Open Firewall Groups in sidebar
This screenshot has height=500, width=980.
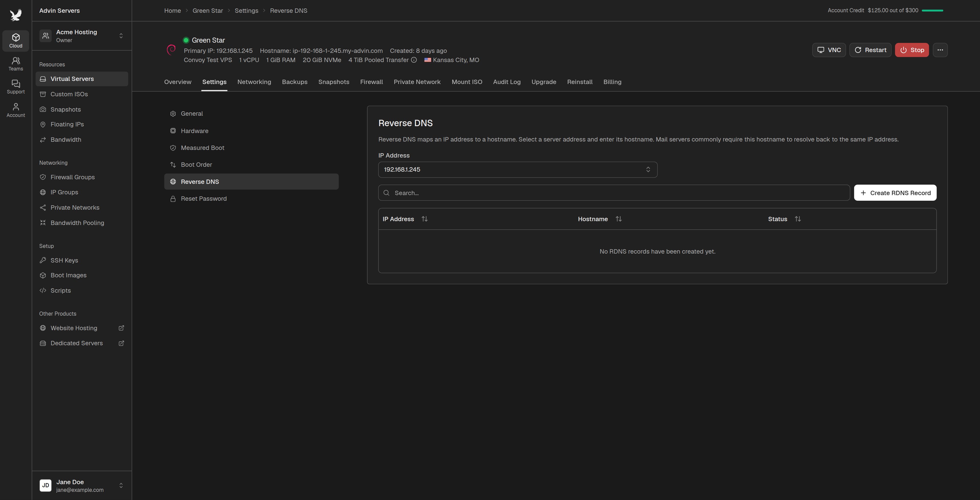pyautogui.click(x=82, y=177)
